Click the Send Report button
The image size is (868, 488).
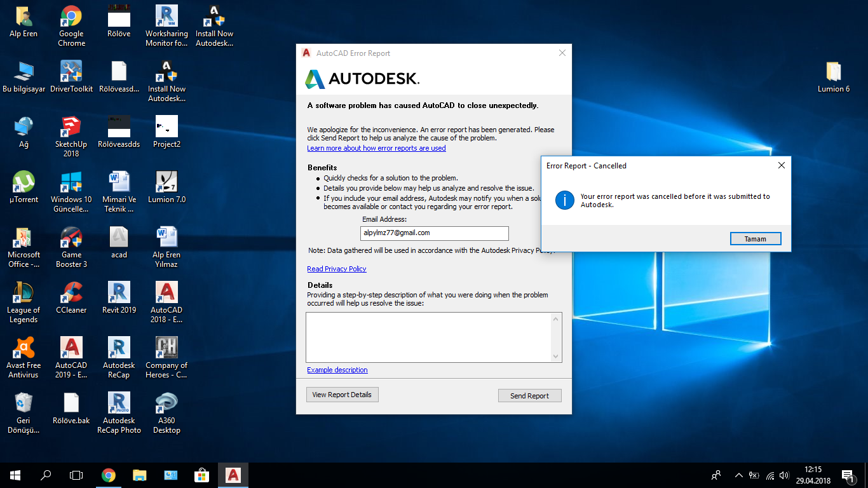(x=529, y=396)
